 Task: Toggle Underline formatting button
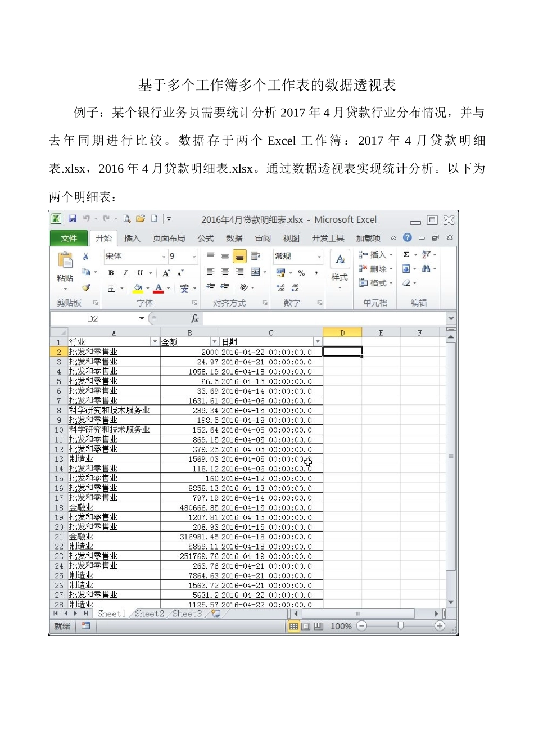[140, 273]
